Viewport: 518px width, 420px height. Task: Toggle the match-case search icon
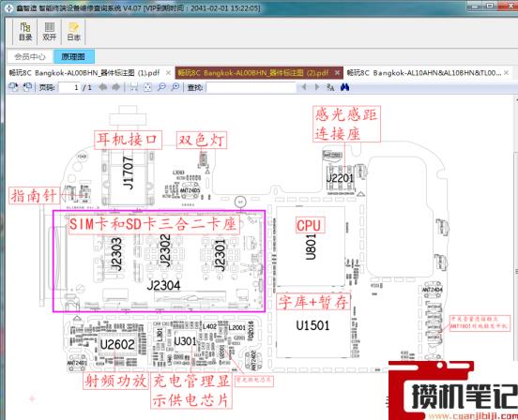point(330,87)
